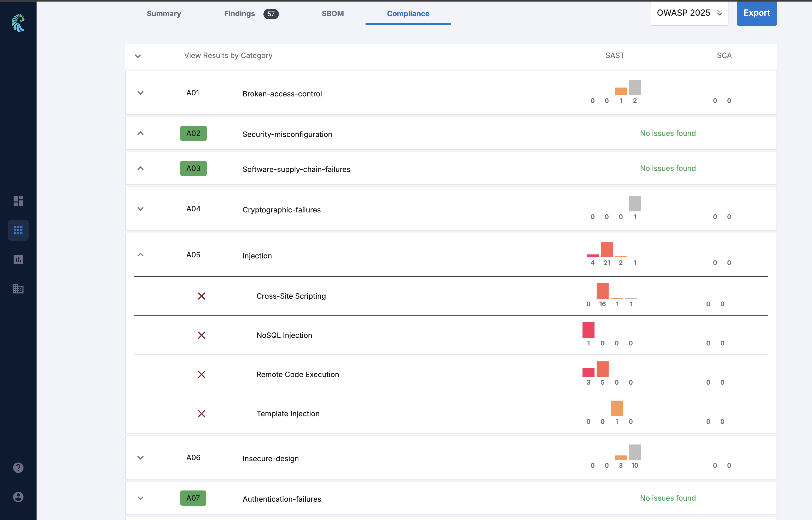The image size is (812, 520).
Task: Click the Export button
Action: click(757, 13)
